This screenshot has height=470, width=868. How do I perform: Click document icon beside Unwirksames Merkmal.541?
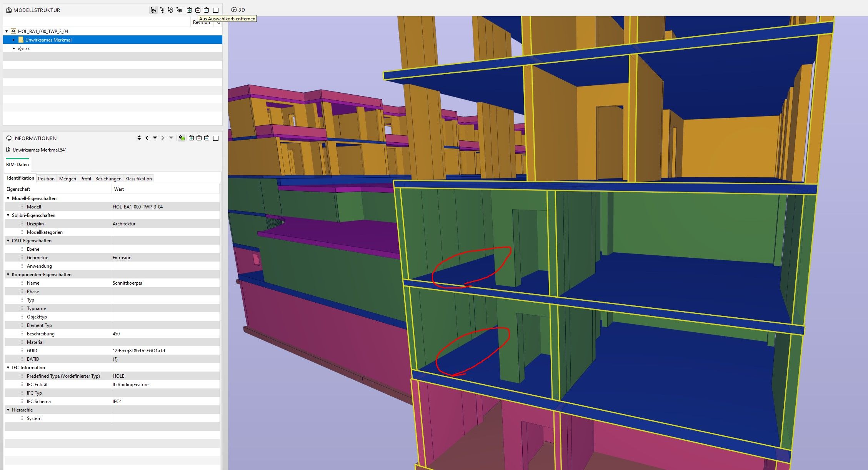(x=8, y=150)
